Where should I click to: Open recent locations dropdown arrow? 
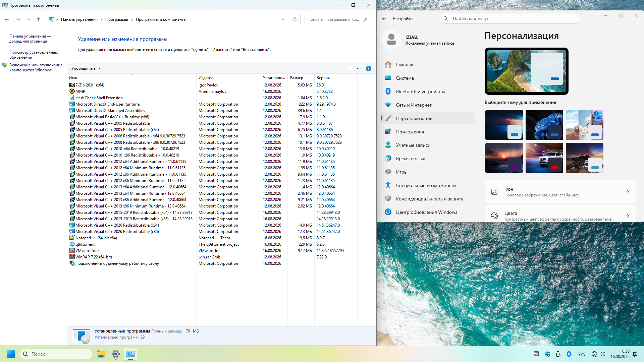pos(29,19)
